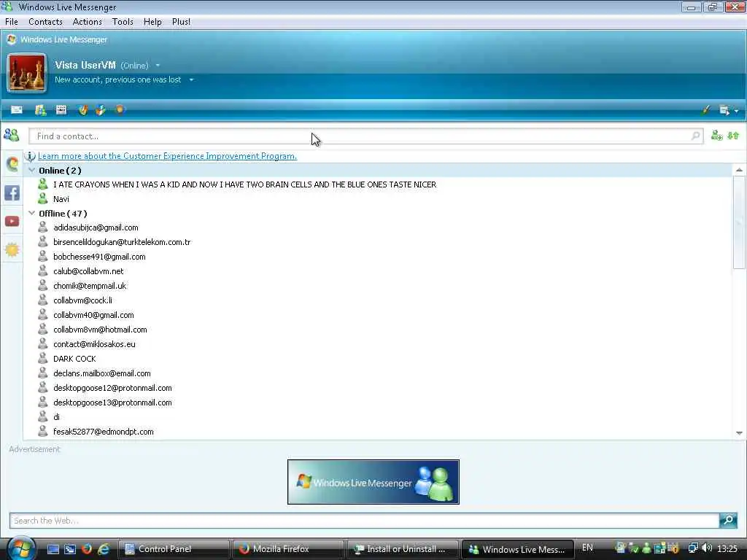
Task: Click the 'New account, previous one was lost' message
Action: click(x=117, y=79)
